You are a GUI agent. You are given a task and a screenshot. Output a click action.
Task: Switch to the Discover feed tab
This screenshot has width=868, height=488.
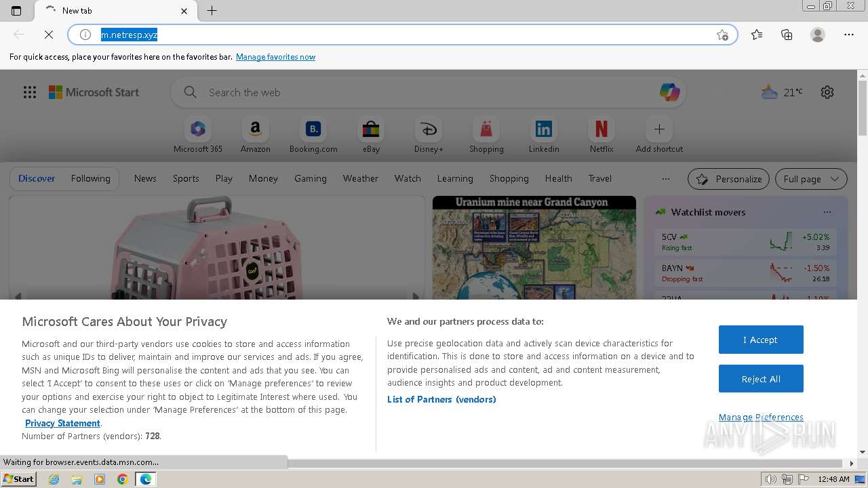37,178
